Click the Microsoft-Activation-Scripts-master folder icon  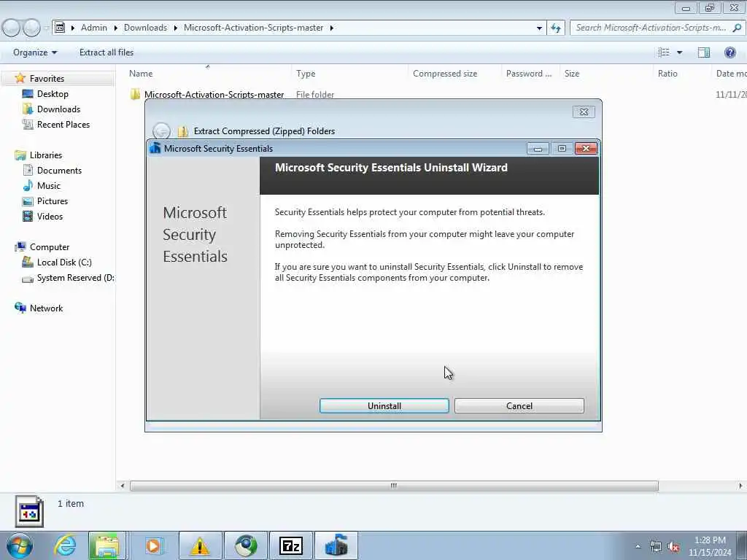tap(135, 94)
